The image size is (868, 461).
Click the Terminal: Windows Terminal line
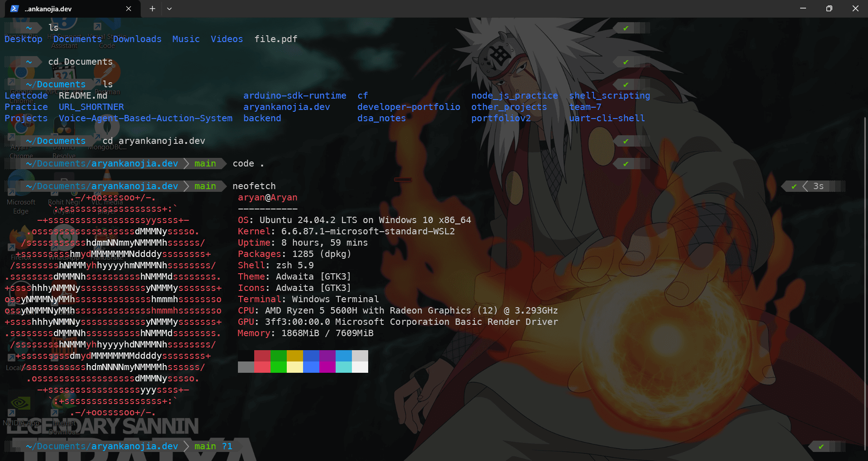(x=308, y=299)
